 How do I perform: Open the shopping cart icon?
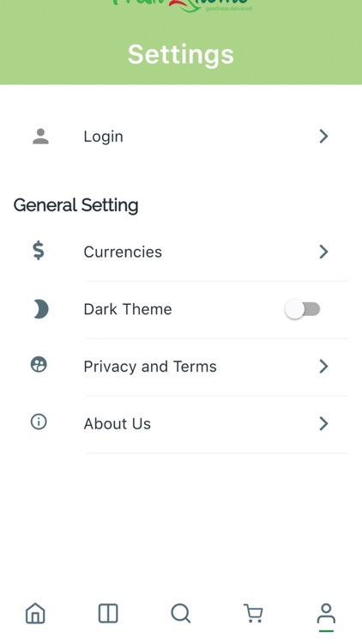(253, 613)
